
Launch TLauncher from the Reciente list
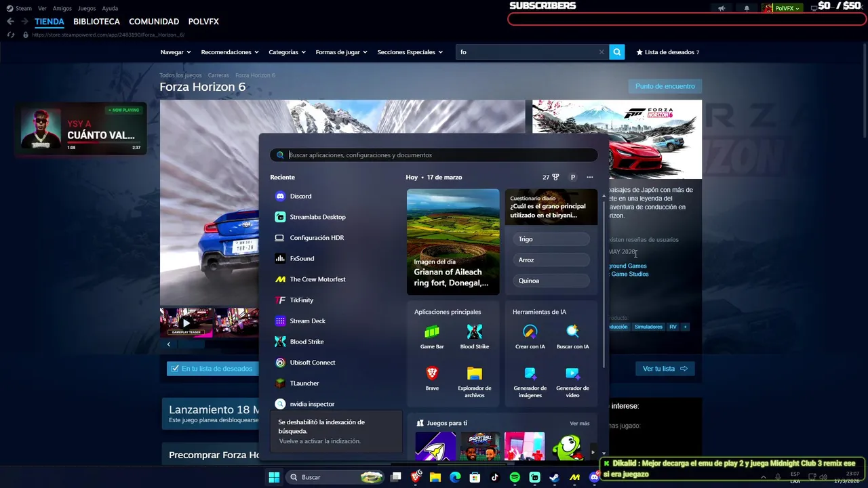click(297, 383)
